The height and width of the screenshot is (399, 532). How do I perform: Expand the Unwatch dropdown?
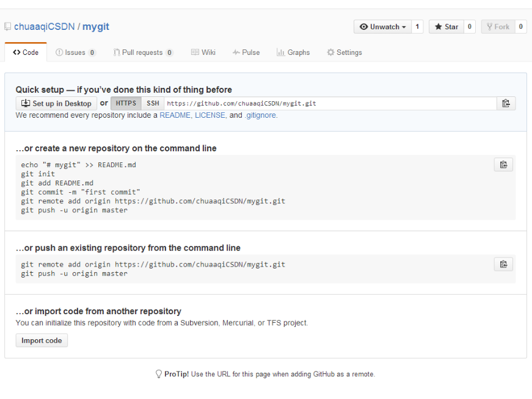point(383,27)
